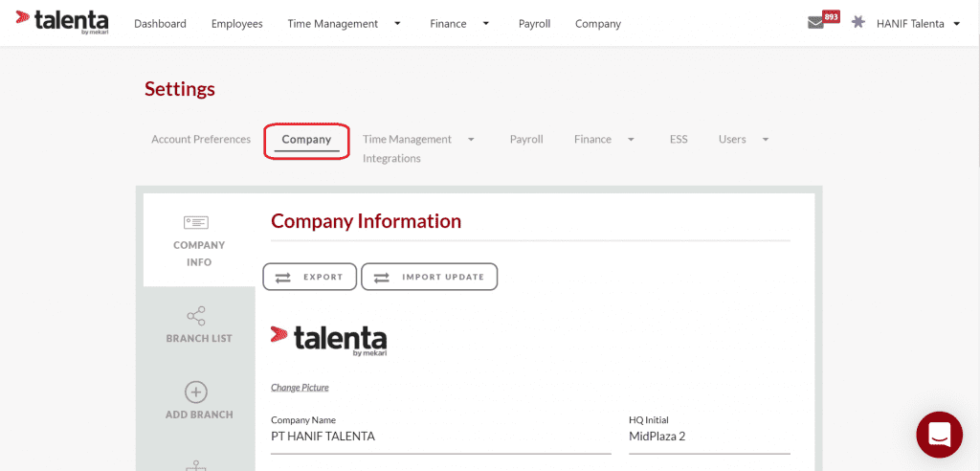The image size is (980, 471).
Task: Expand the Finance top navigation dropdown
Action: tap(485, 24)
